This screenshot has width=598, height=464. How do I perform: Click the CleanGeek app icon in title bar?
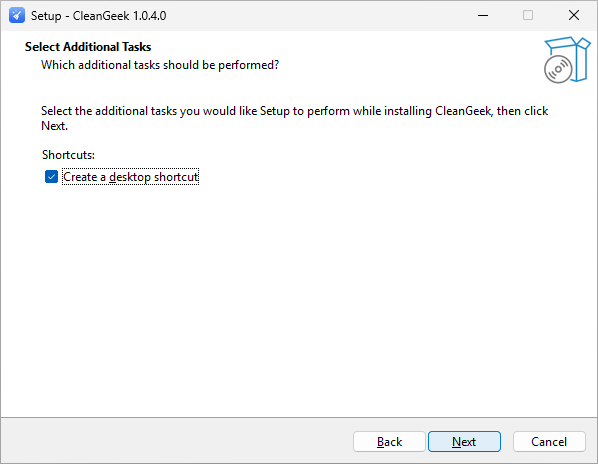click(x=17, y=16)
